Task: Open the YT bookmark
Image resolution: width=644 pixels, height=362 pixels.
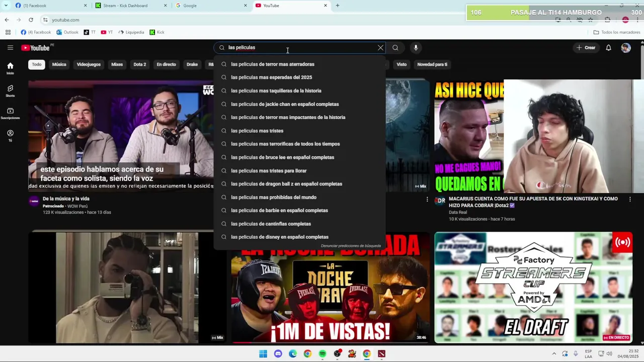Action: pyautogui.click(x=107, y=32)
